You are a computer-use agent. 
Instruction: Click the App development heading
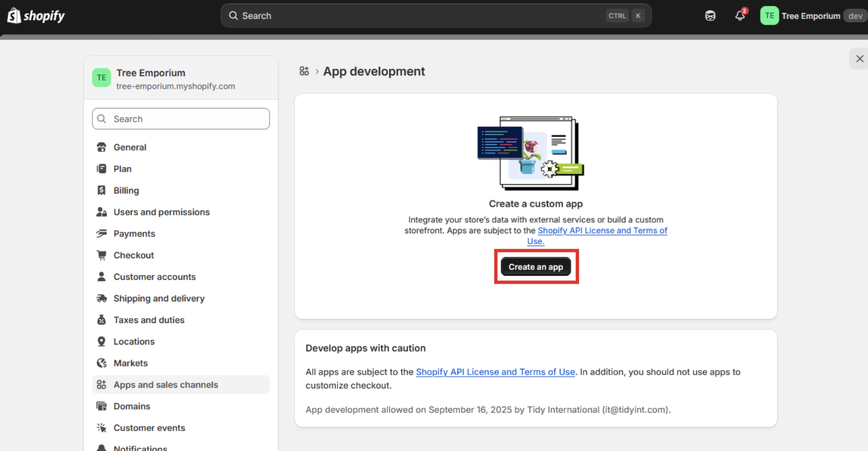coord(374,71)
